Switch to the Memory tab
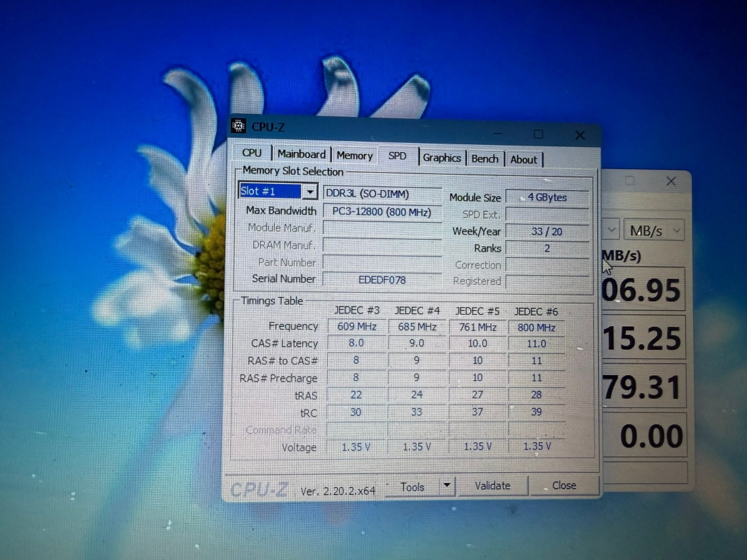The image size is (747, 560). 354,156
